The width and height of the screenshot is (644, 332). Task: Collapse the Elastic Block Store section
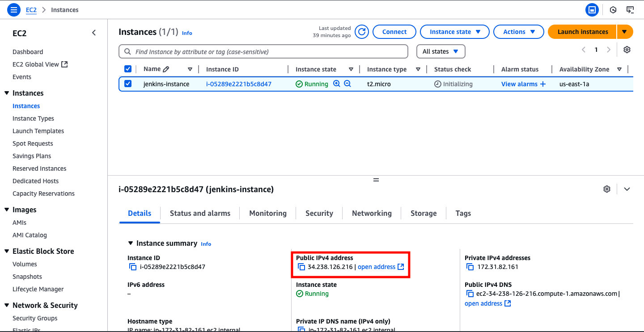click(7, 251)
